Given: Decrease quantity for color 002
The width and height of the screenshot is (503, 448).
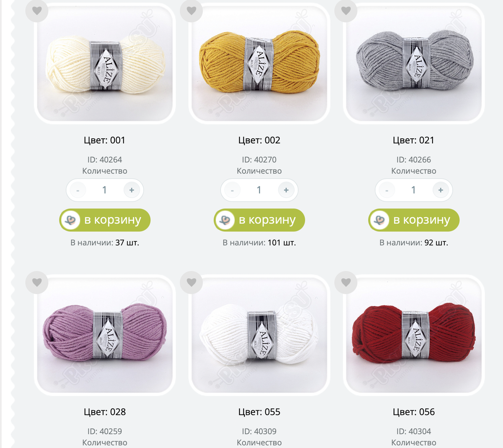Looking at the screenshot, I should coord(232,190).
